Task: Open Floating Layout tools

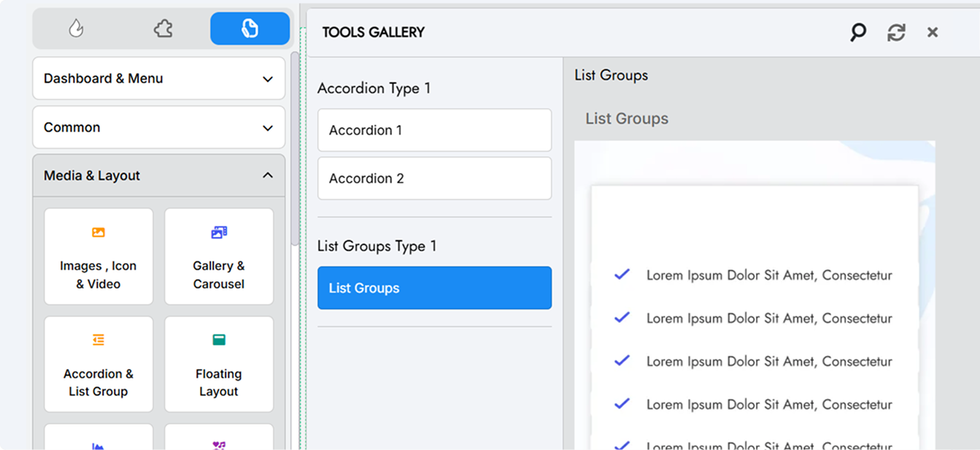Action: pyautogui.click(x=219, y=364)
